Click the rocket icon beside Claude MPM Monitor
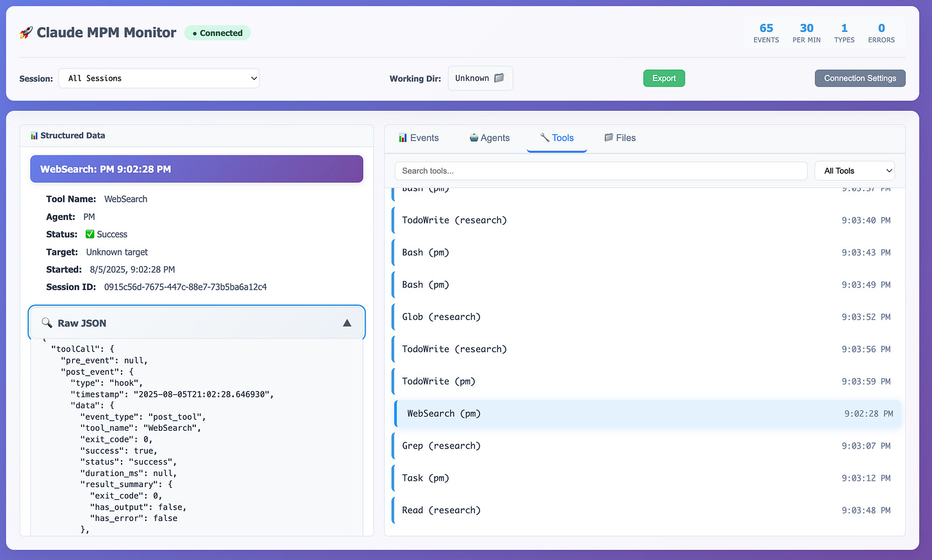932x560 pixels. (26, 33)
